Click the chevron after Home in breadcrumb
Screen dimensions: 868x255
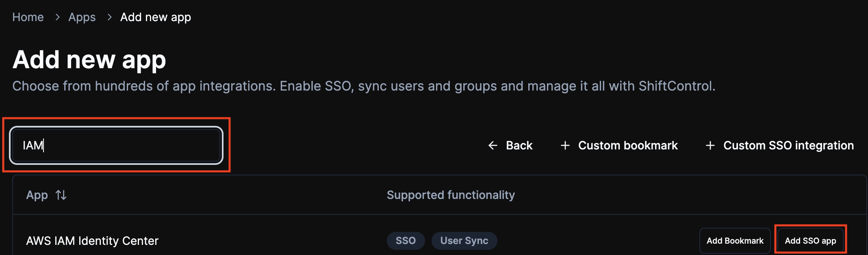coord(57,17)
